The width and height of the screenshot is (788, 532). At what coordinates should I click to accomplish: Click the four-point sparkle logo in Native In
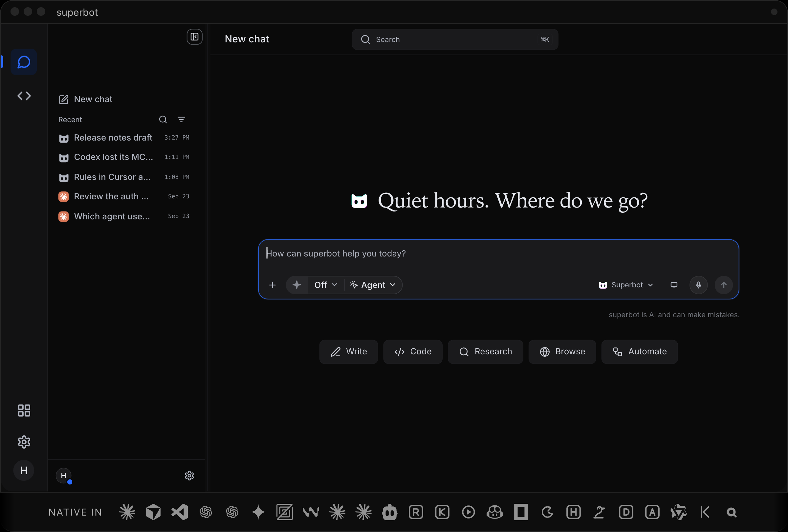[x=258, y=512]
